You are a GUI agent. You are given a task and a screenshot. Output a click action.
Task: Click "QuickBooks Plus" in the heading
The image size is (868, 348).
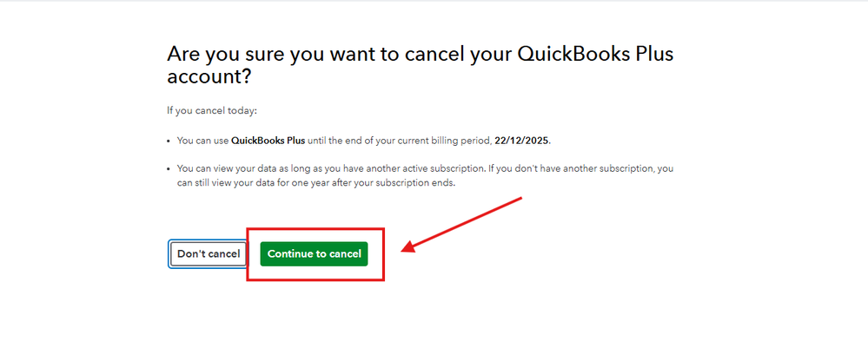tap(595, 53)
